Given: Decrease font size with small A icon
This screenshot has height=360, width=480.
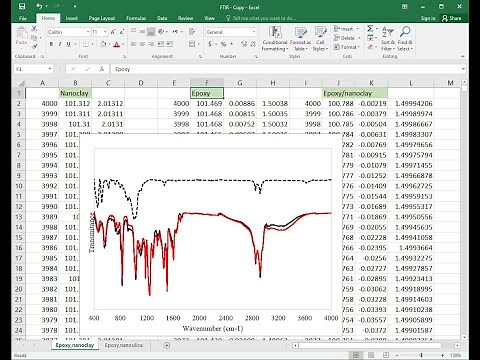Looking at the screenshot, I should (122, 32).
